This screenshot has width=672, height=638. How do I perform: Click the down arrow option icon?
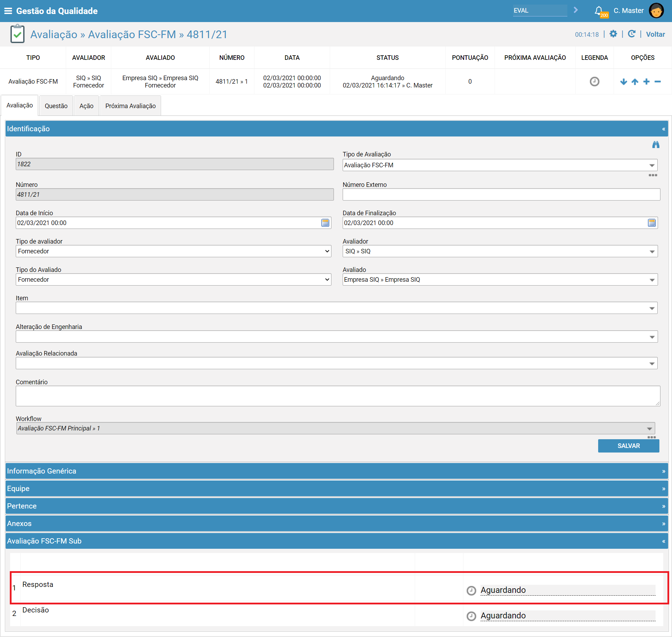coord(624,82)
